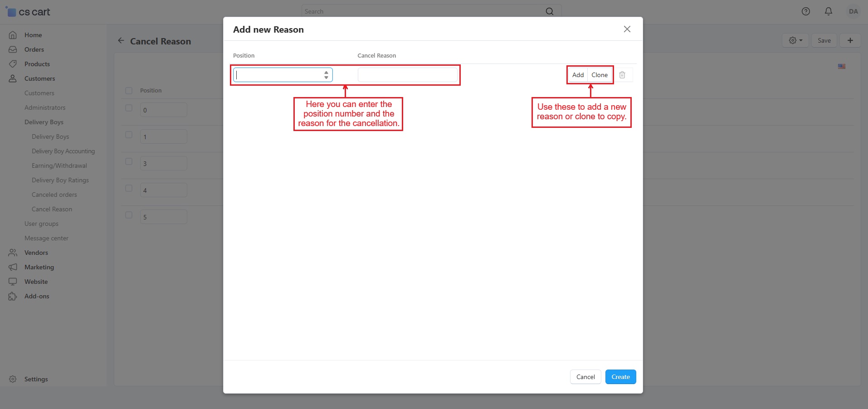The width and height of the screenshot is (868, 409).
Task: Go to Canceled orders menu item
Action: pos(54,195)
